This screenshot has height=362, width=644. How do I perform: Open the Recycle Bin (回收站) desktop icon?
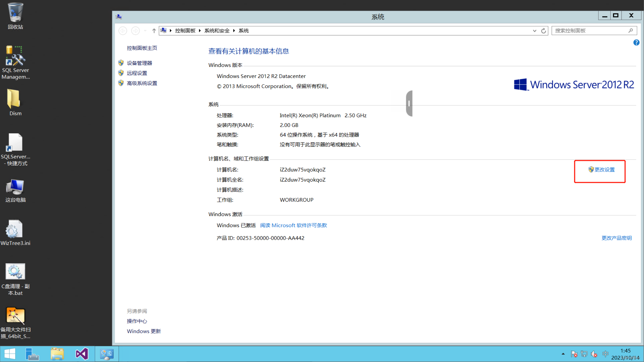pyautogui.click(x=15, y=16)
